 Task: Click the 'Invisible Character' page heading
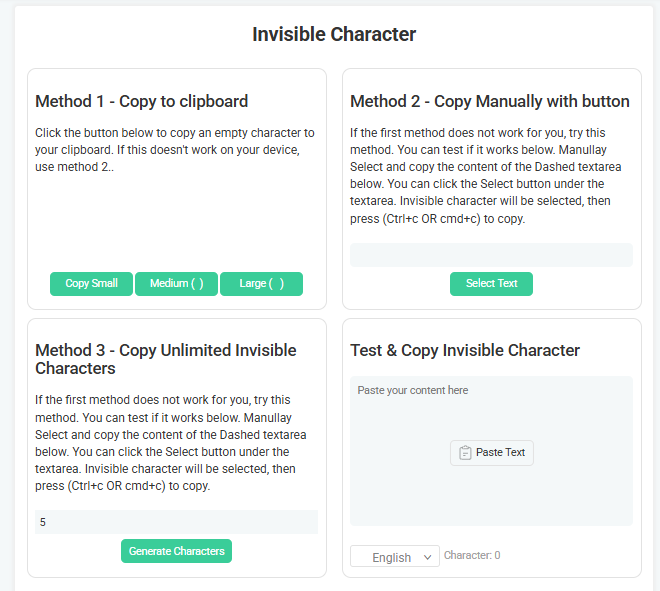334,35
